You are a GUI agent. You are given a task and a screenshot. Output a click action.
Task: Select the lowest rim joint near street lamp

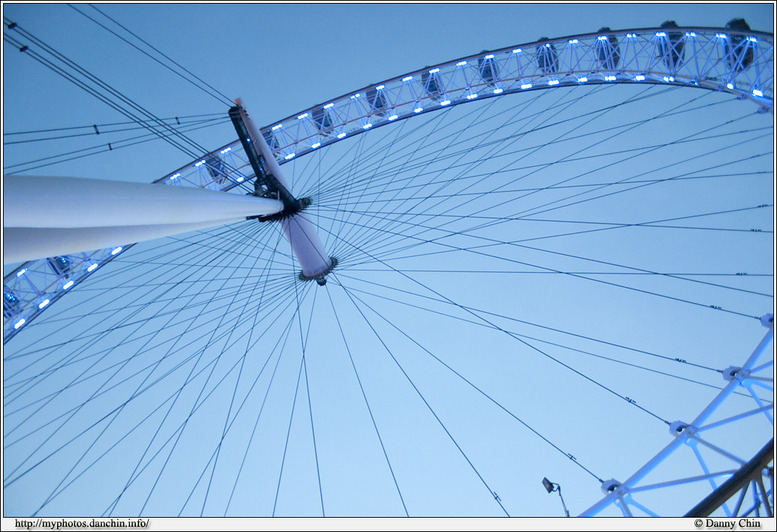coord(611,487)
